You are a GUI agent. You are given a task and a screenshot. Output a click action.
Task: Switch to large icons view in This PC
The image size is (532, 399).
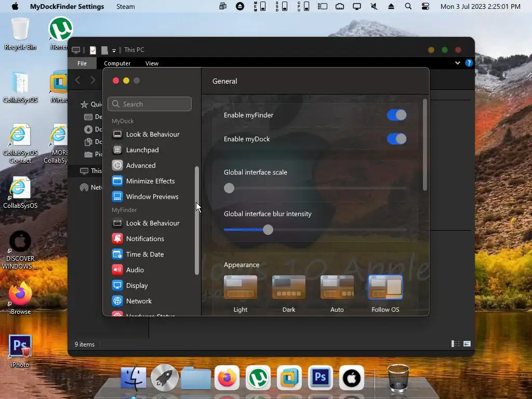[x=467, y=344]
